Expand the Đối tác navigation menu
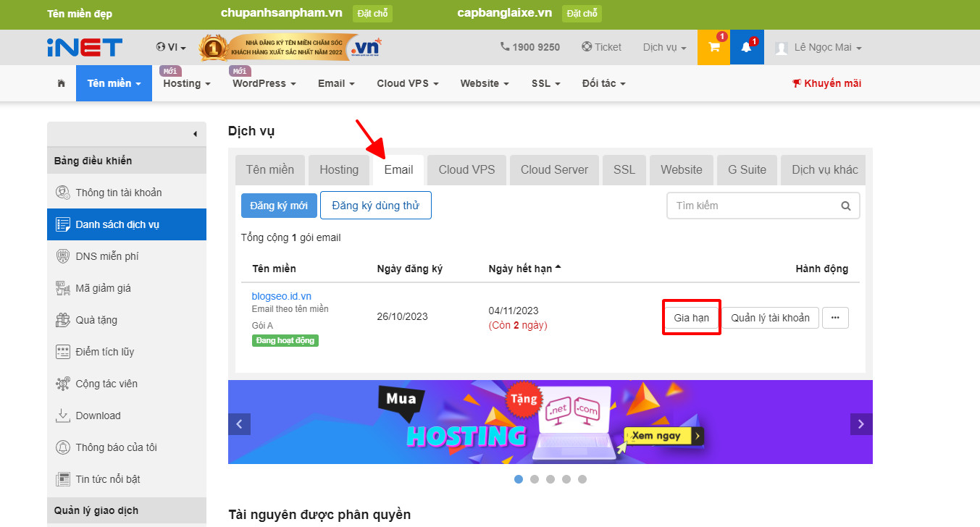Viewport: 980px width, 527px height. click(x=604, y=83)
